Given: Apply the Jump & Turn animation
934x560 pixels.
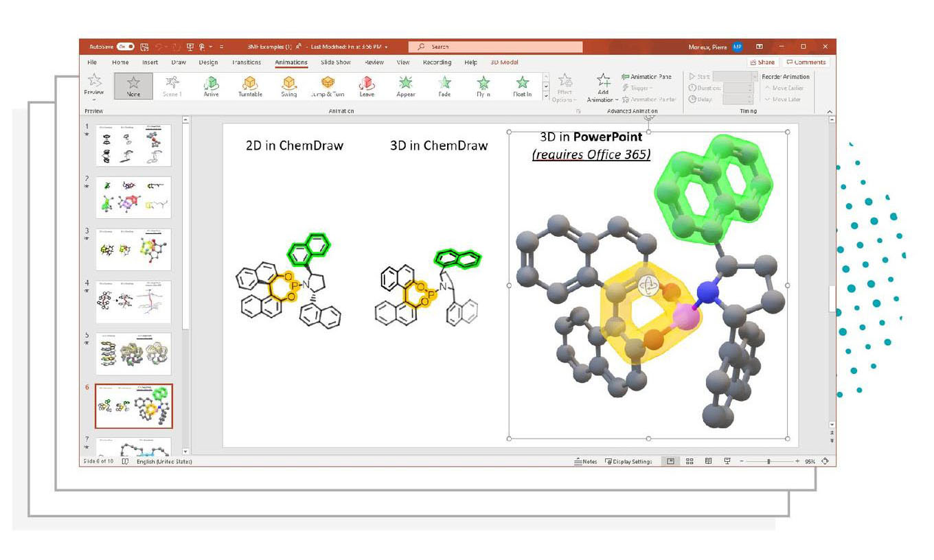Looking at the screenshot, I should (x=328, y=86).
